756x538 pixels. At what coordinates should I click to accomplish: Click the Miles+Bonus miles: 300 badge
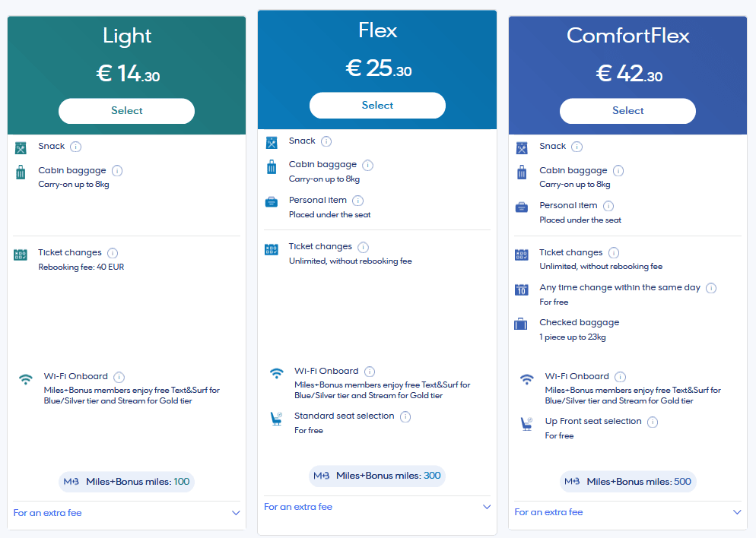pyautogui.click(x=377, y=476)
